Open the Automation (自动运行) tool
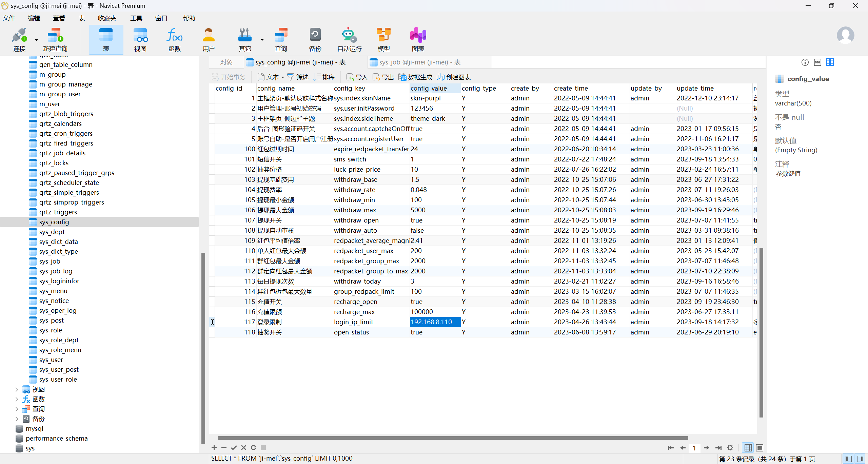Screen dimensions: 868x464 coord(349,39)
